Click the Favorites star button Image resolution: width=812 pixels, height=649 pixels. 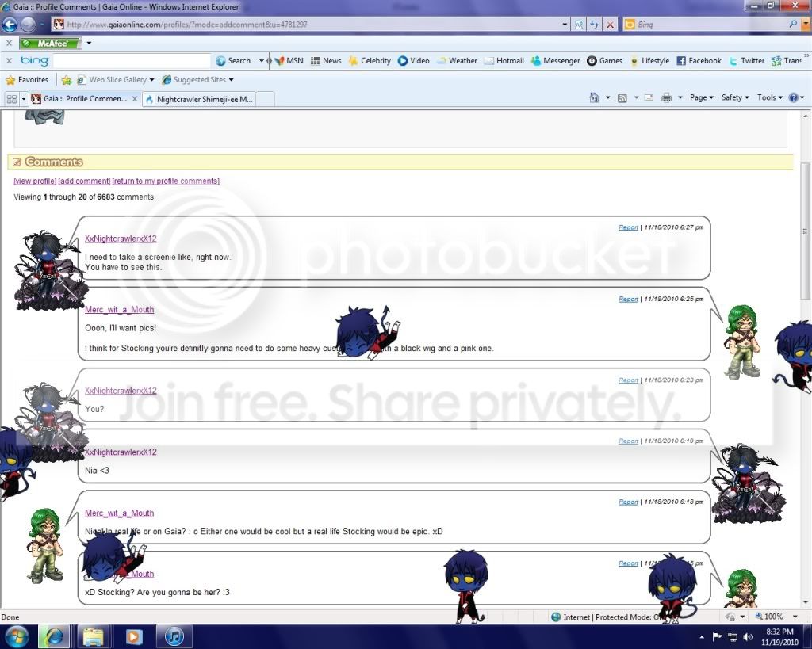pos(27,80)
